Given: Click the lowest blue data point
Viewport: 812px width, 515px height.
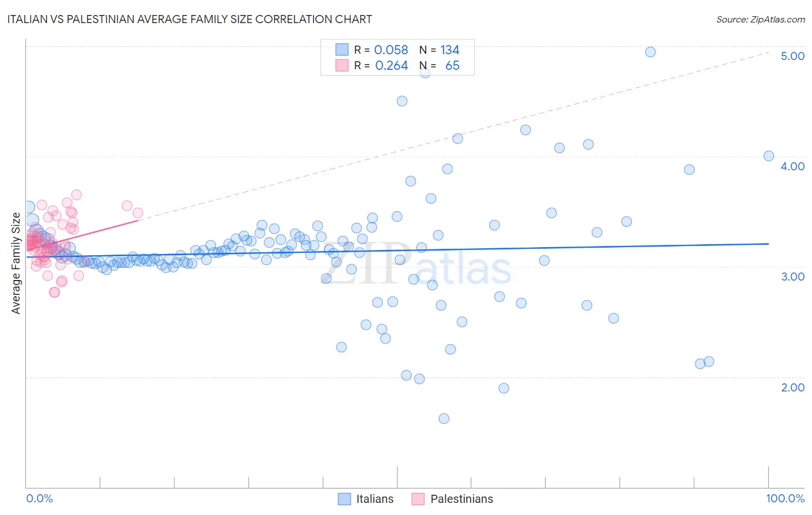Looking at the screenshot, I should click(x=444, y=419).
